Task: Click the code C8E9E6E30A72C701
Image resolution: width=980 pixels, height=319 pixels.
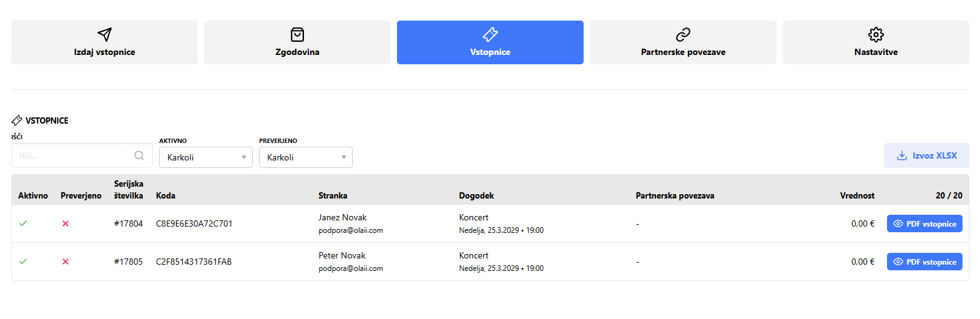Action: [x=194, y=223]
